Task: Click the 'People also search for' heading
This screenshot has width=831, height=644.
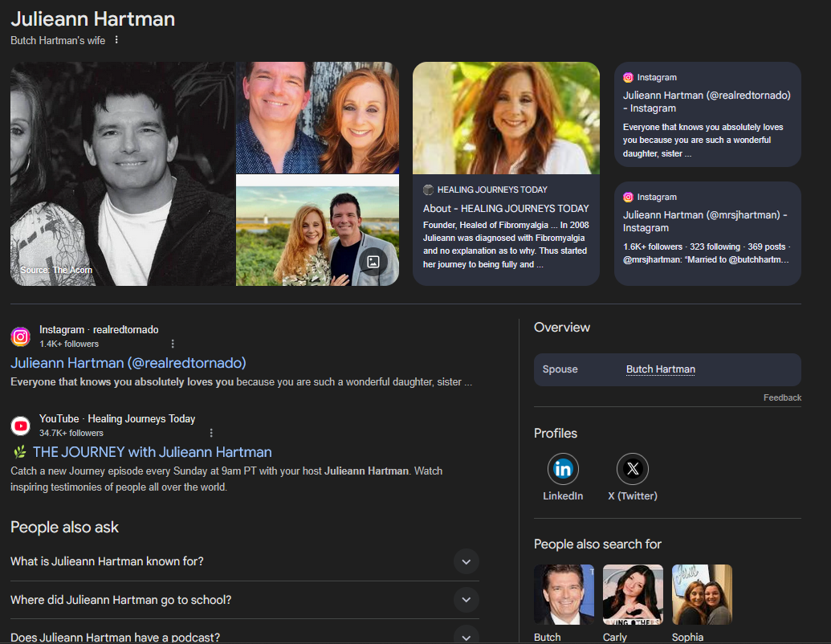Action: coord(597,544)
